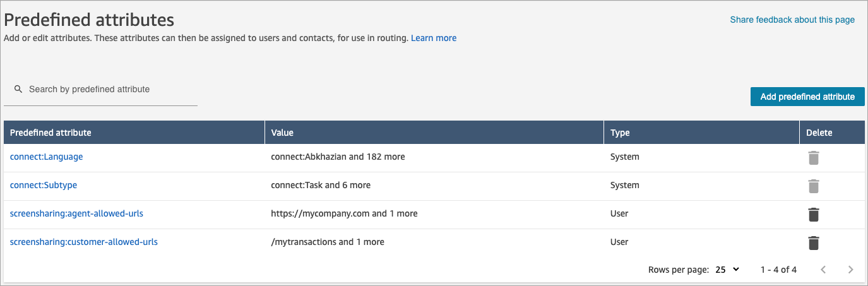Click Add predefined attribute button
The height and width of the screenshot is (286, 868).
click(x=807, y=97)
